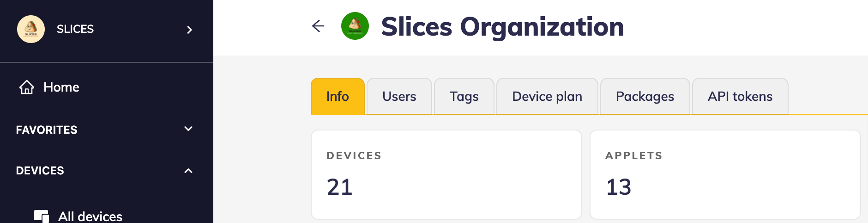The image size is (868, 223).
Task: Go to the Home page link
Action: pyautogui.click(x=61, y=87)
